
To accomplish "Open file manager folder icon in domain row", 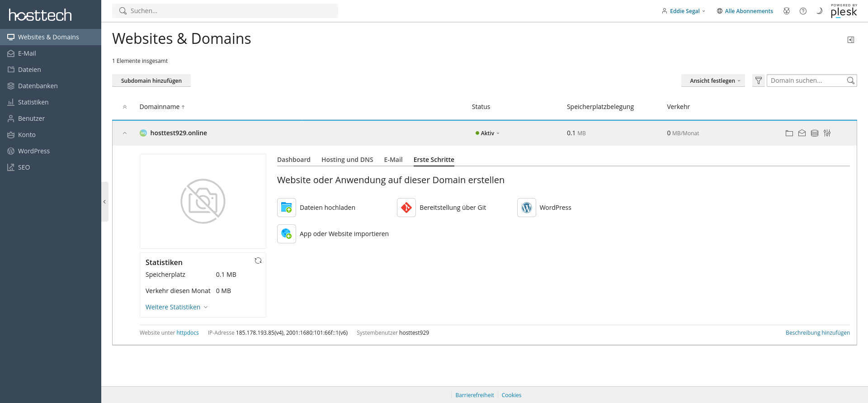I will [x=789, y=133].
